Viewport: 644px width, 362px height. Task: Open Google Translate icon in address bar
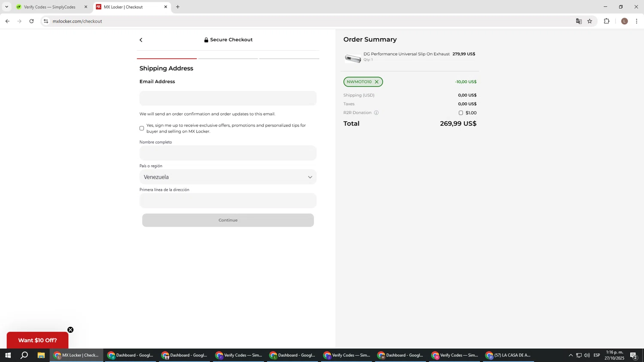(579, 21)
